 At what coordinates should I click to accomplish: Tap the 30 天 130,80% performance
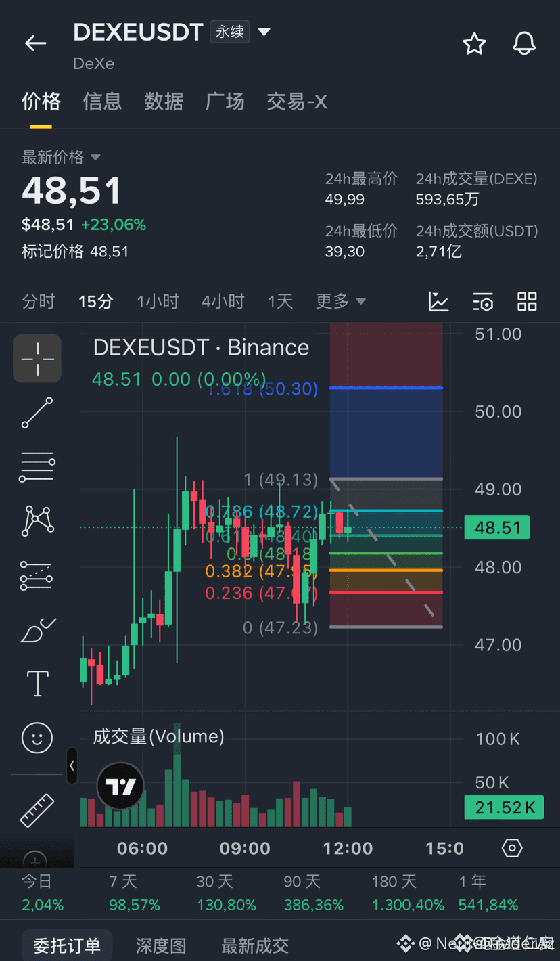(227, 893)
